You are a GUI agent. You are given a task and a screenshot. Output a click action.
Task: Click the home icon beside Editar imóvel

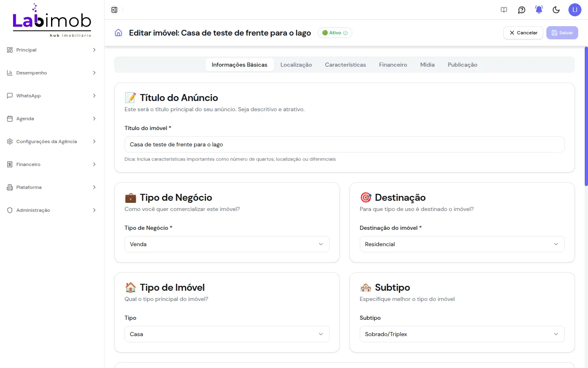click(118, 33)
